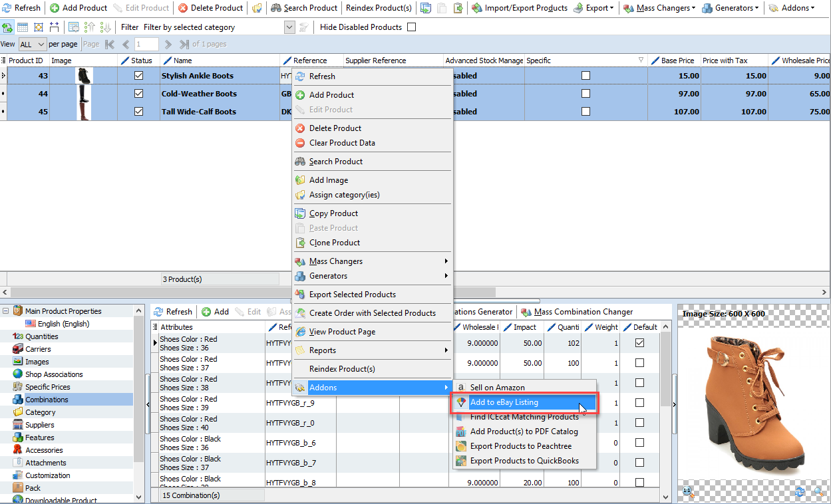Click Reindex Product(s) toolbar button
The image size is (831, 504).
379,8
